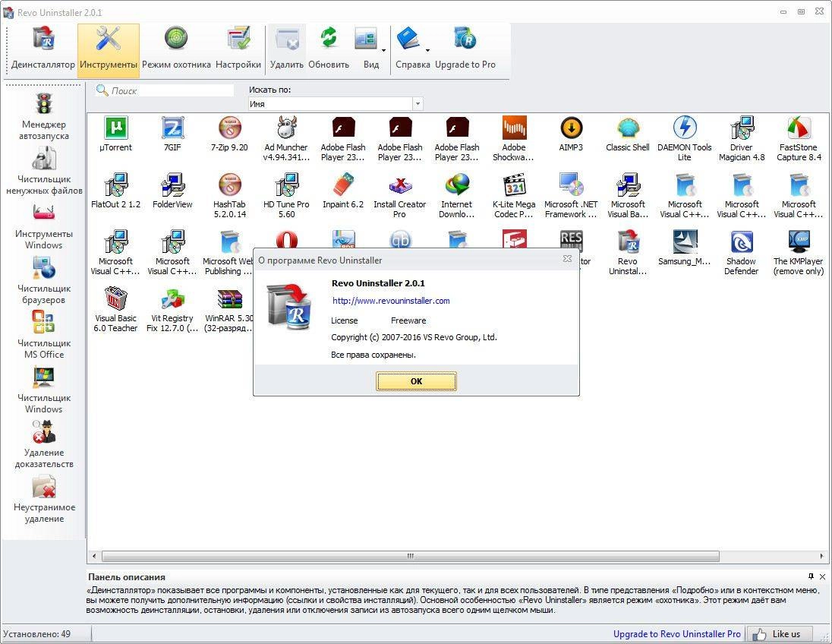
Task: Select the Classic Shell program icon
Action: [628, 135]
